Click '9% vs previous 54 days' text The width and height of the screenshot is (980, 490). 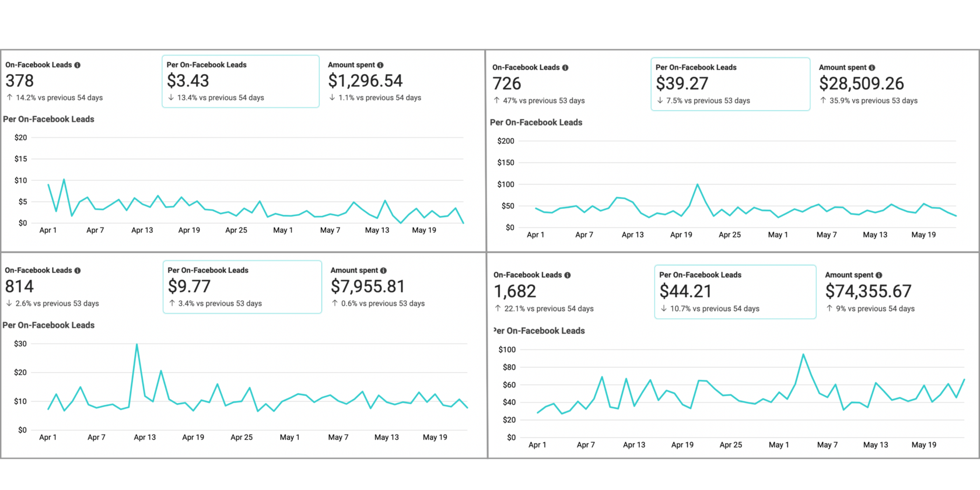tap(875, 309)
